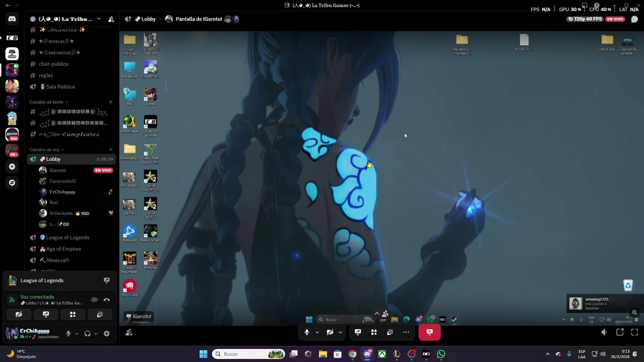This screenshot has width=644, height=362.
Task: Open output device options arrow
Action: tap(96, 333)
